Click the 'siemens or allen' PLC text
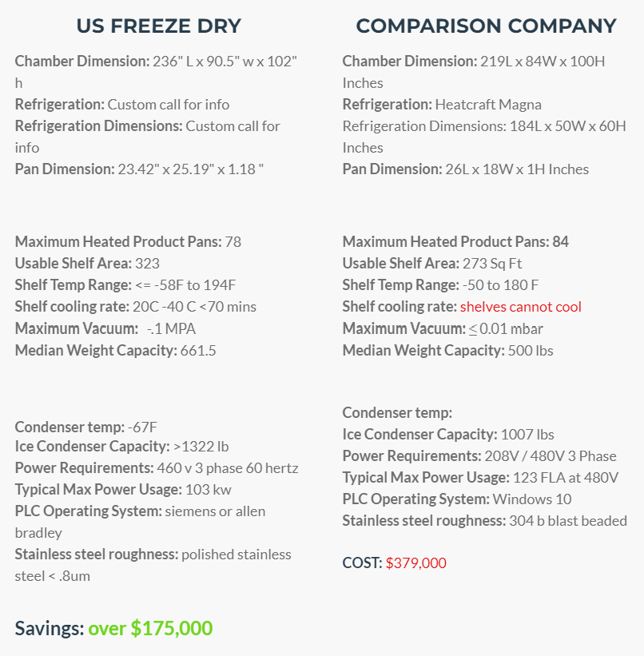 (215, 511)
